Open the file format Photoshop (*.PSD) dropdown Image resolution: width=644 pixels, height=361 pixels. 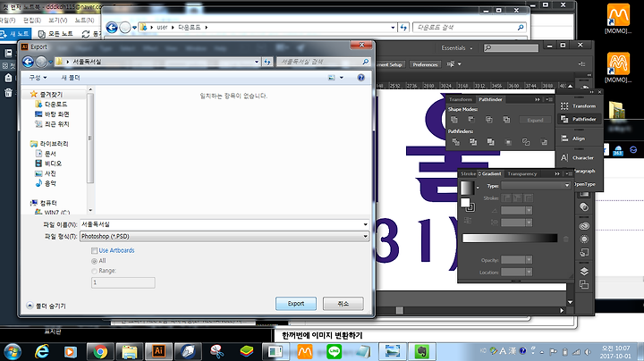tap(225, 236)
